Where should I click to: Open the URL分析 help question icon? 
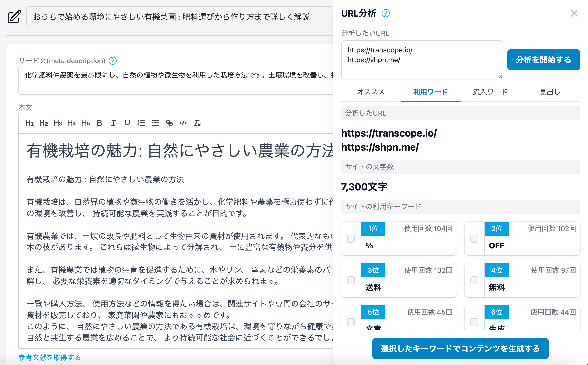click(x=386, y=13)
